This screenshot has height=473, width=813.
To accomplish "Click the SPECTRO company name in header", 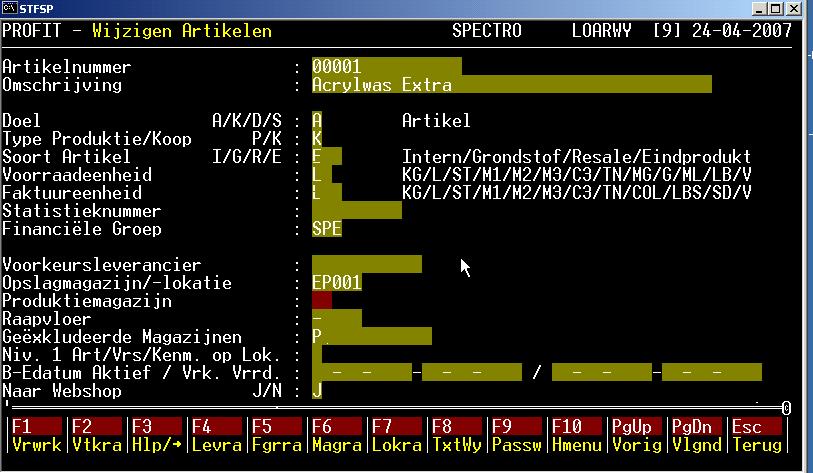I will pos(487,31).
